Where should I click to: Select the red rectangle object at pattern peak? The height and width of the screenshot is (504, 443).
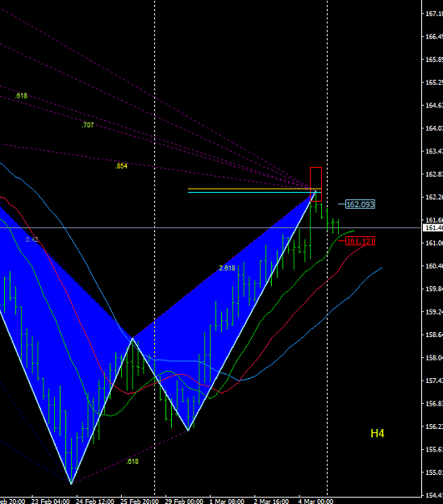click(x=316, y=184)
